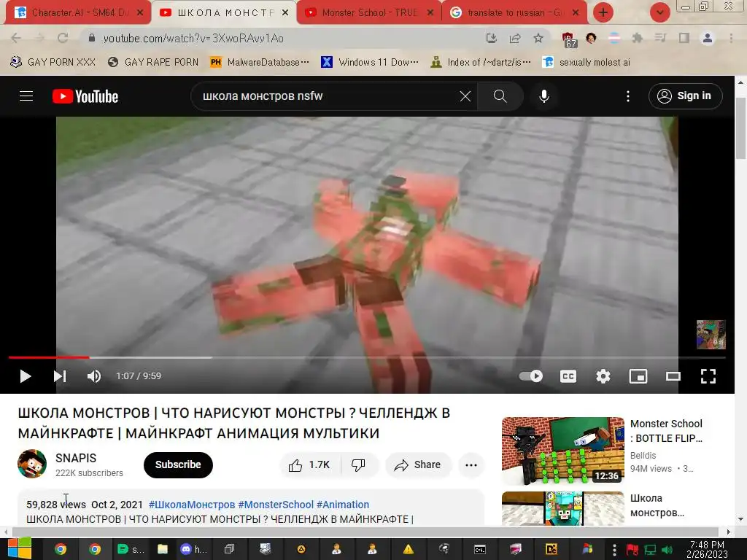Open YouTube settings three-dot menu
The width and height of the screenshot is (747, 560).
[x=628, y=96]
